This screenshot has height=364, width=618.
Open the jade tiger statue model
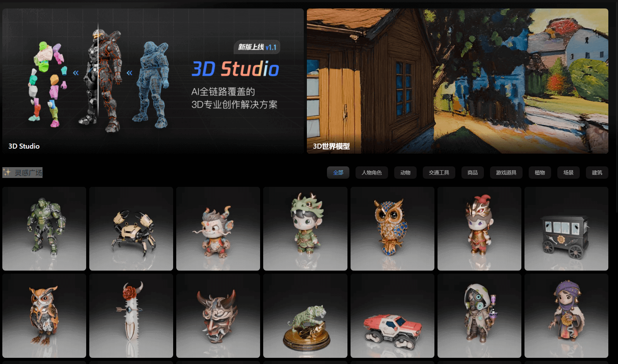pyautogui.click(x=305, y=316)
